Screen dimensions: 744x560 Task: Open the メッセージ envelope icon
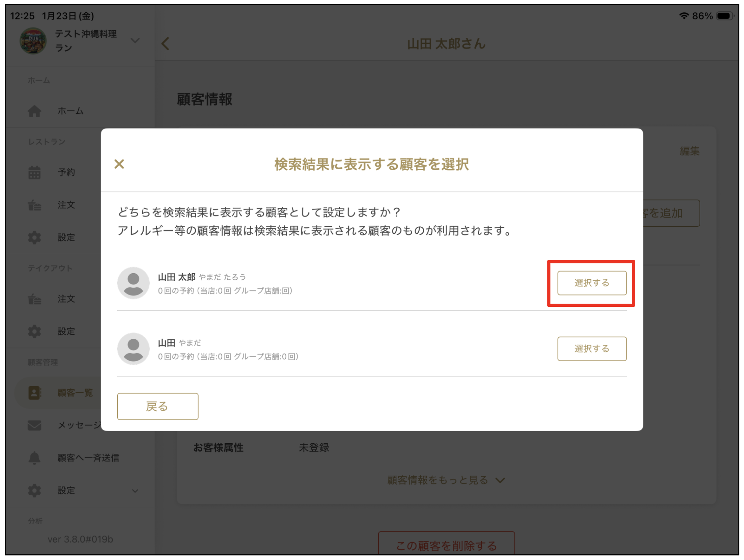coord(34,425)
